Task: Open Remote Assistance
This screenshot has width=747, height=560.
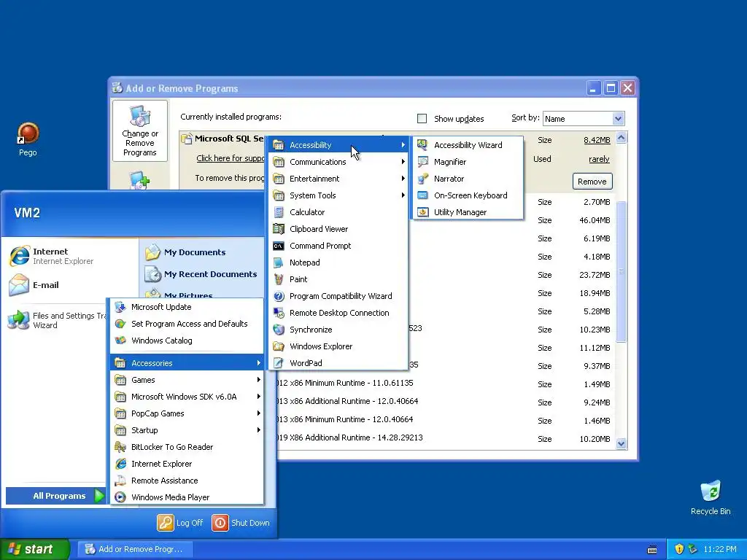Action: 186,481
